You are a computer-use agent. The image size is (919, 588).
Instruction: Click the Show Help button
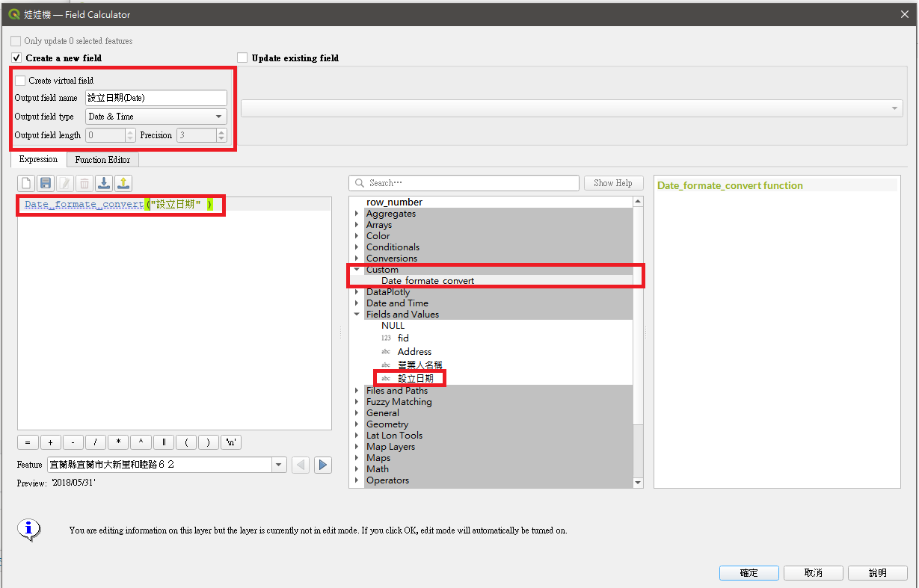[x=613, y=182]
